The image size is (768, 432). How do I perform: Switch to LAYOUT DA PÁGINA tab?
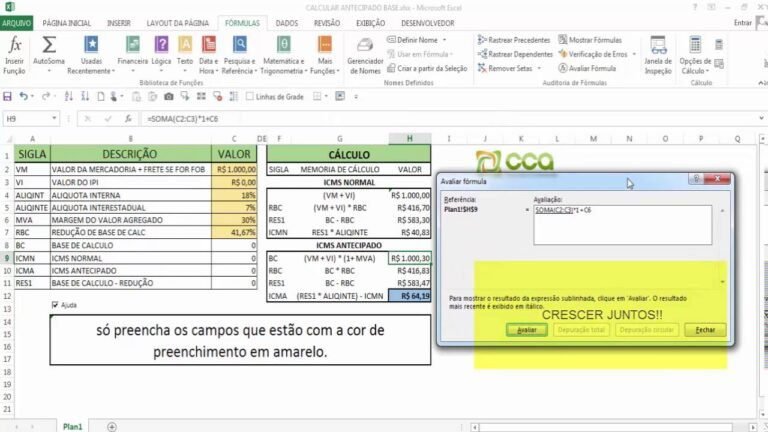178,23
